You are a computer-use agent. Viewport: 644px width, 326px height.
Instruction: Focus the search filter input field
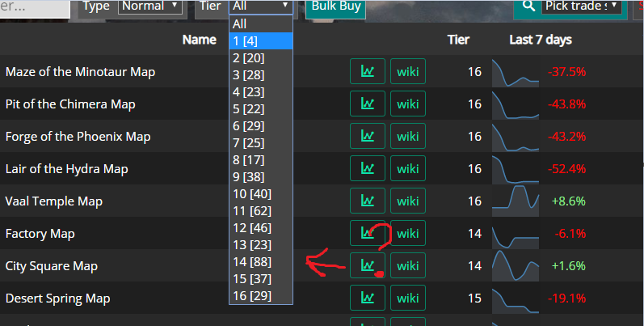pyautogui.click(x=35, y=8)
